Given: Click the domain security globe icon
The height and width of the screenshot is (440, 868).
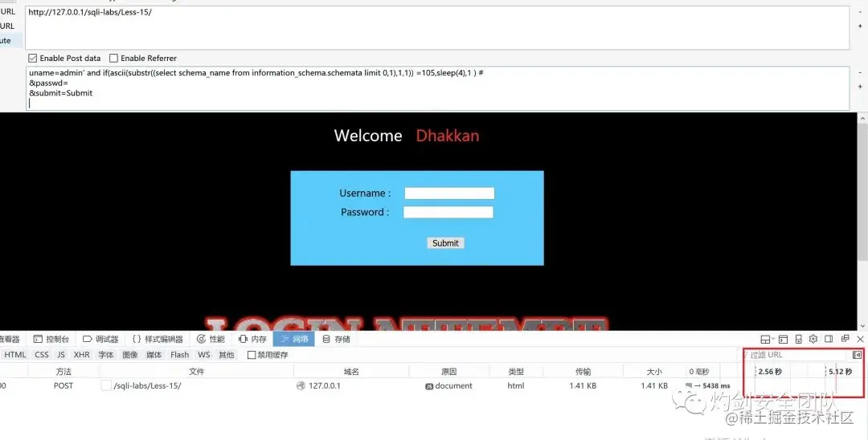Looking at the screenshot, I should click(x=301, y=386).
